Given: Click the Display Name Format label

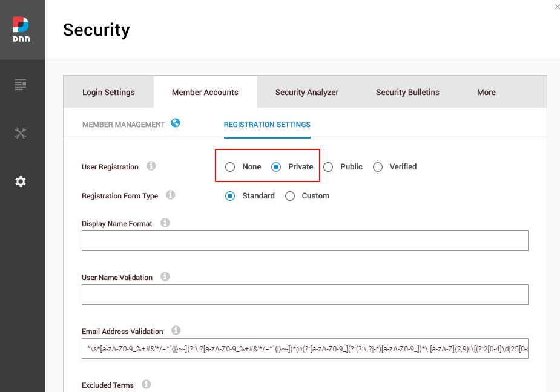Looking at the screenshot, I should pyautogui.click(x=117, y=224).
